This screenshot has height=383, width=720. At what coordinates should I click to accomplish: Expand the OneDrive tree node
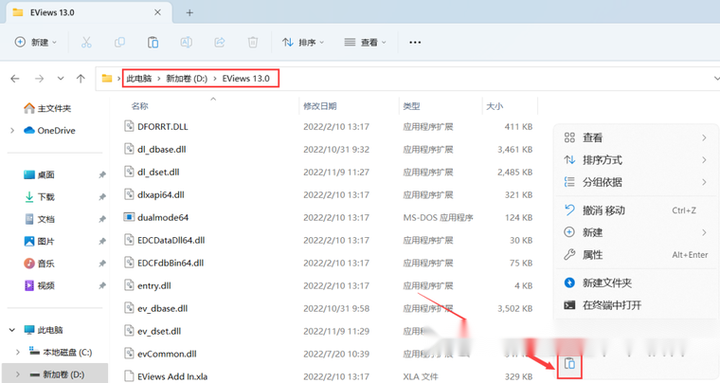12,130
